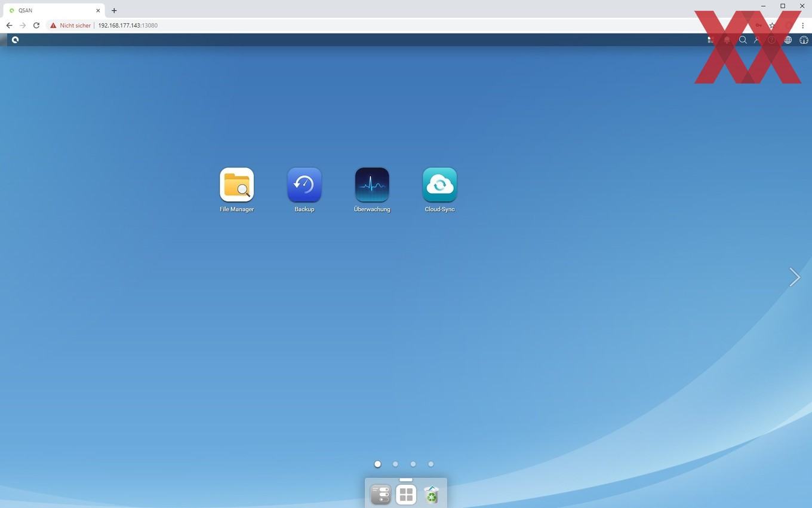Reload the current browser page

click(x=36, y=25)
